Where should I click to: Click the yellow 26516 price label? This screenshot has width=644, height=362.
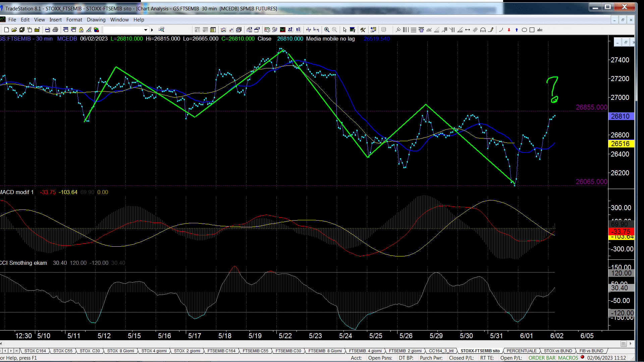pyautogui.click(x=621, y=144)
